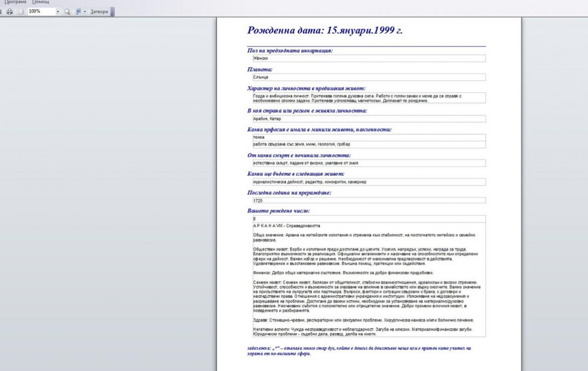
Task: Open the toolbar options overflow arrow
Action: [112, 12]
